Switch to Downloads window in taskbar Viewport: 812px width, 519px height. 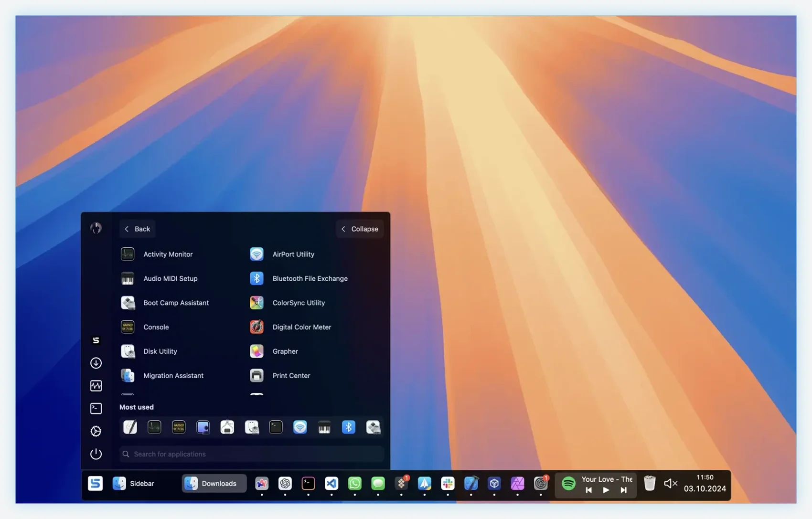point(214,484)
